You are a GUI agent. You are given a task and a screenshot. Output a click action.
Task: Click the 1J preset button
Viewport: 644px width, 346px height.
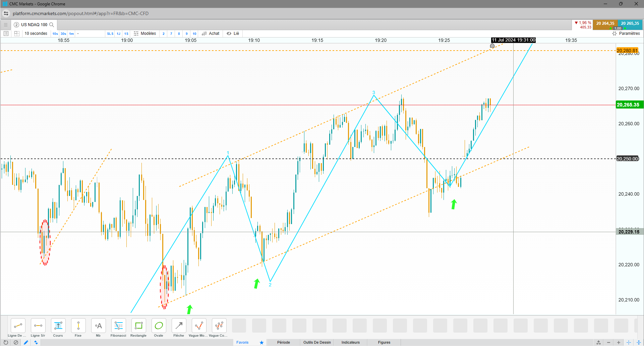119,33
